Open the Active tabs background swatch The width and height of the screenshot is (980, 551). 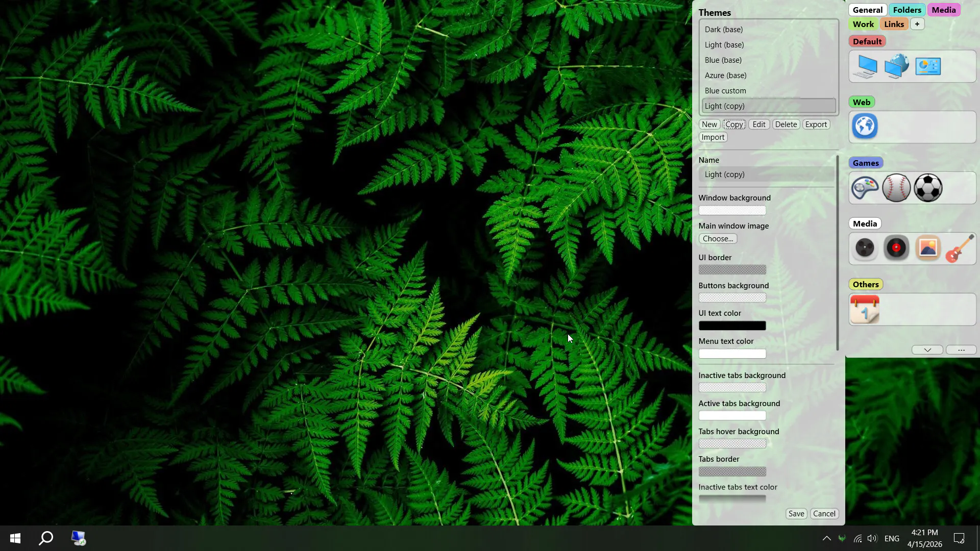tap(732, 416)
